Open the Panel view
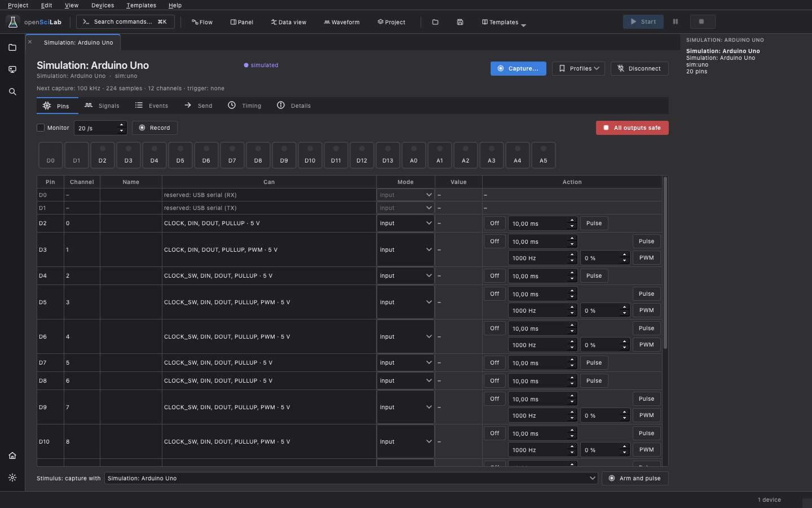Viewport: 812px width, 508px height. click(242, 22)
